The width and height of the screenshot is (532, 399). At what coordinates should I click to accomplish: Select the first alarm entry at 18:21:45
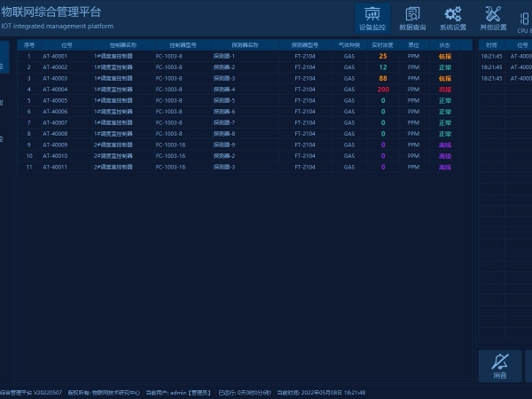tap(491, 56)
